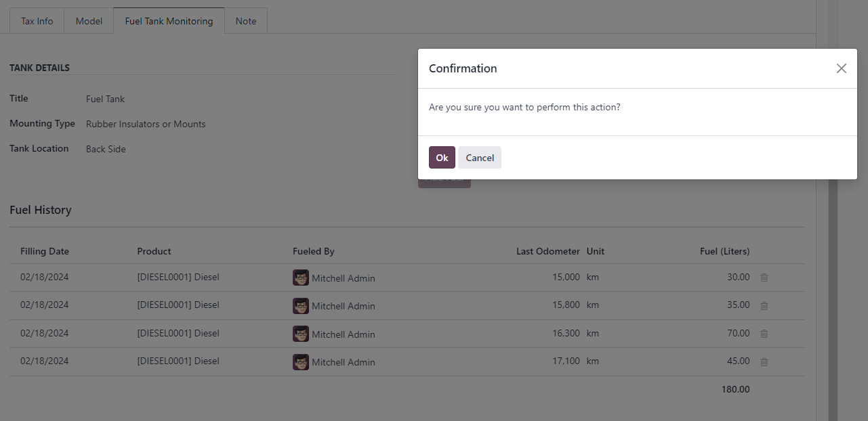Image resolution: width=868 pixels, height=421 pixels.
Task: Sort by Fuel (Liters) column header
Action: [x=724, y=251]
